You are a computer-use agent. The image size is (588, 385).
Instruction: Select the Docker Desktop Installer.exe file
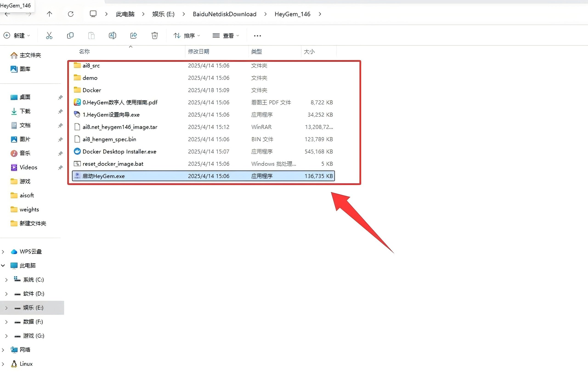tap(119, 151)
